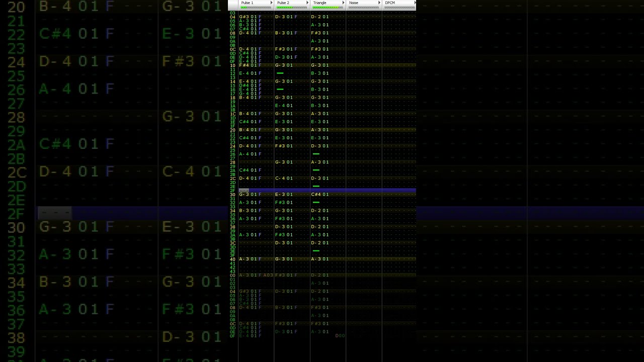Select C#4 in row 30 of Triangle
The height and width of the screenshot is (362, 644).
click(316, 195)
